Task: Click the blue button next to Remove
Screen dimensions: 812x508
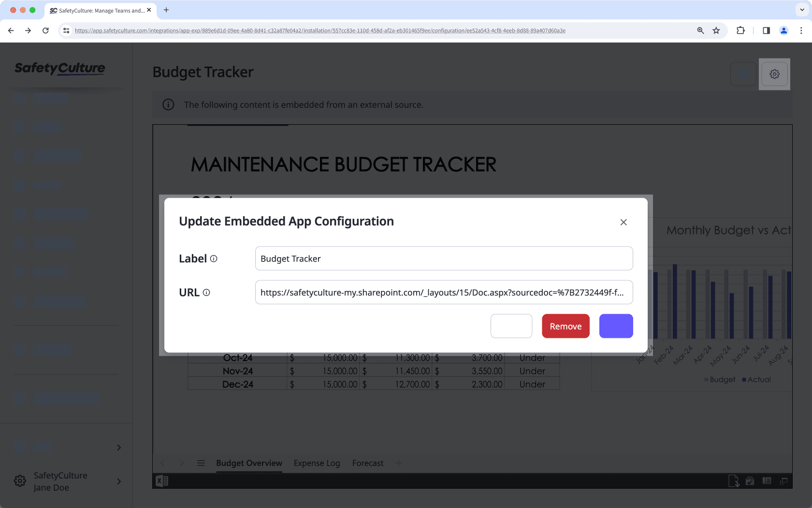Action: 616,326
